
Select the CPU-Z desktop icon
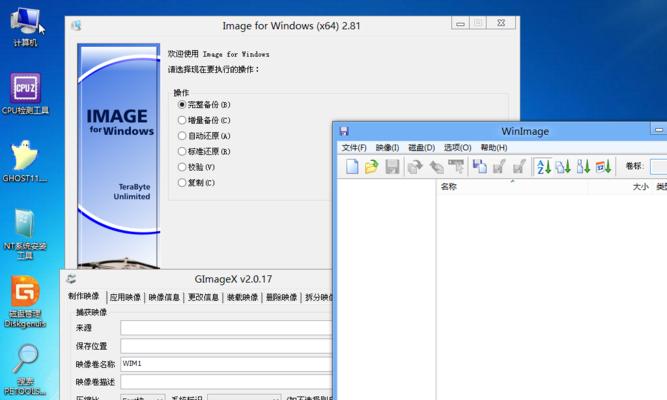26,94
